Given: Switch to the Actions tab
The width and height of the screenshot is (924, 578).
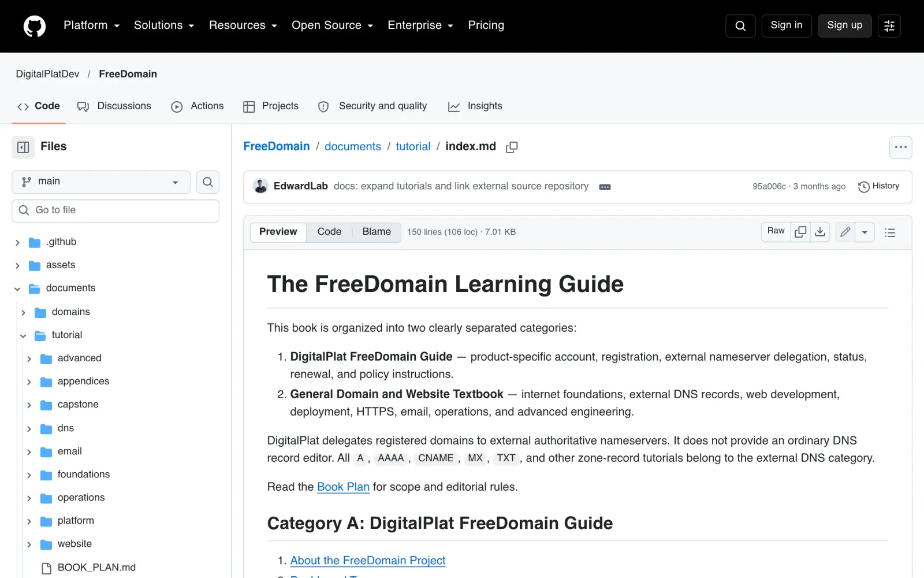Looking at the screenshot, I should (x=198, y=106).
